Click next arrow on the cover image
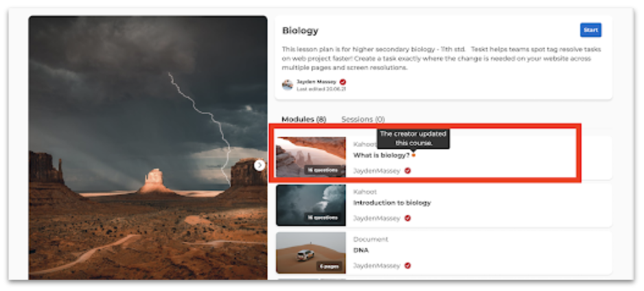Screen dimensions: 644x291 259,165
